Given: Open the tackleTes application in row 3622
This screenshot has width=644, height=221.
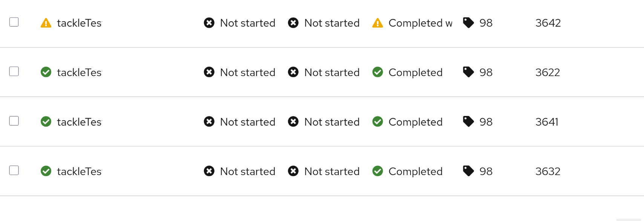Looking at the screenshot, I should coord(79,72).
